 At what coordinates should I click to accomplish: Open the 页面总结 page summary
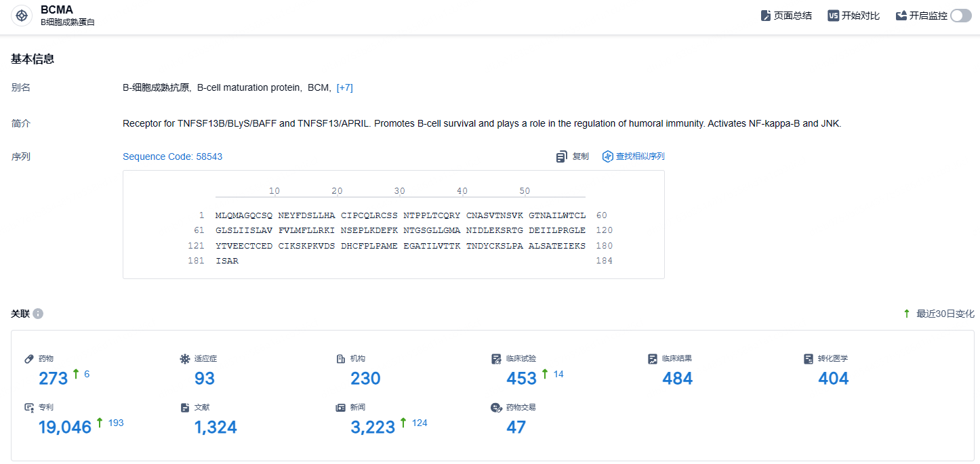pos(786,16)
